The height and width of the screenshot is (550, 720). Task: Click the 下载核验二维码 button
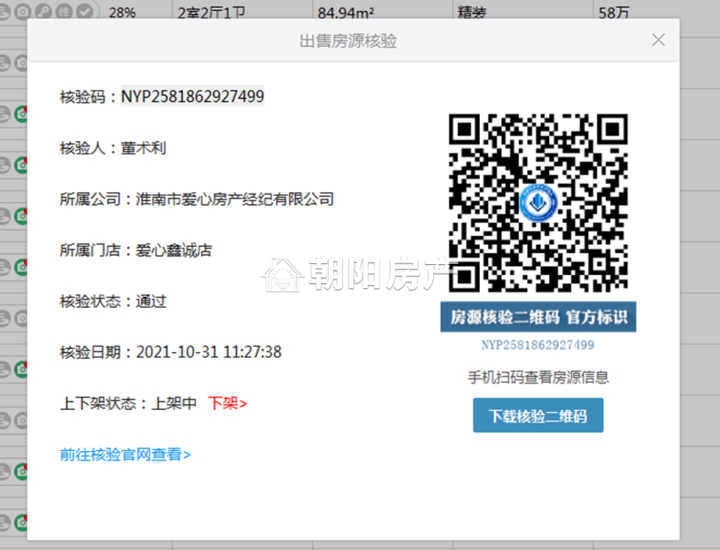pyautogui.click(x=538, y=415)
